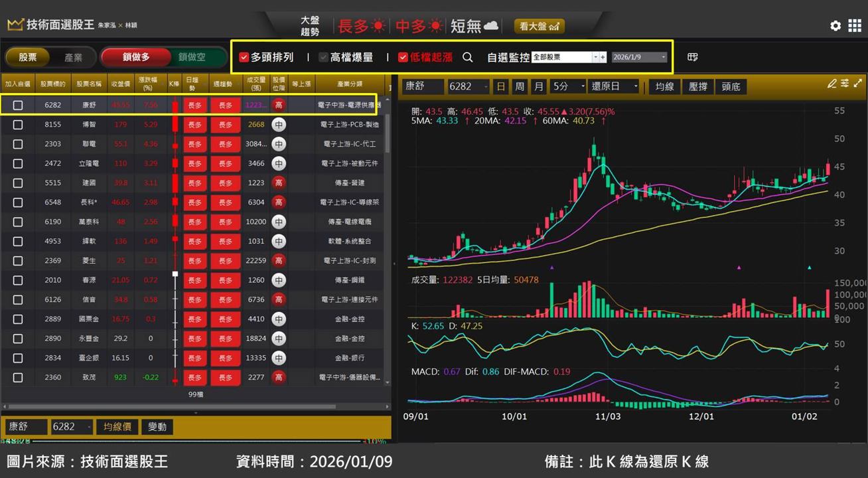
Task: Open the apps grid icon
Action: [855, 26]
